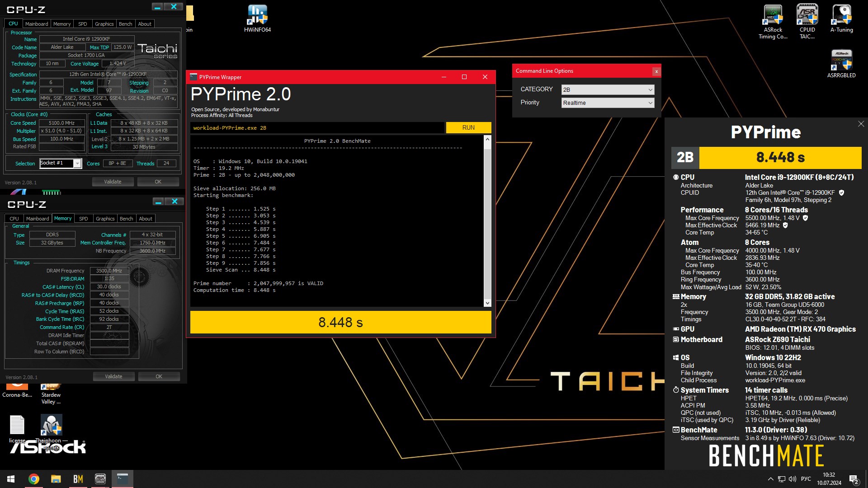The height and width of the screenshot is (488, 868).
Task: Click the Windows Start button
Action: 11,479
